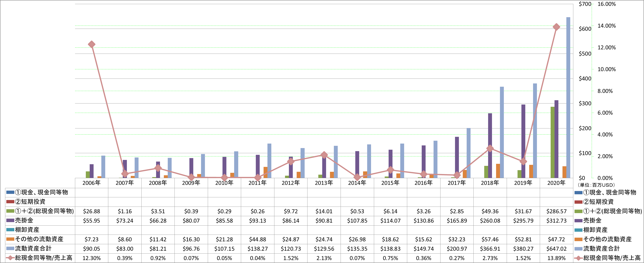Click the $14.01 cash equivalents cell
Screen dimensions: 644x263
324,211
